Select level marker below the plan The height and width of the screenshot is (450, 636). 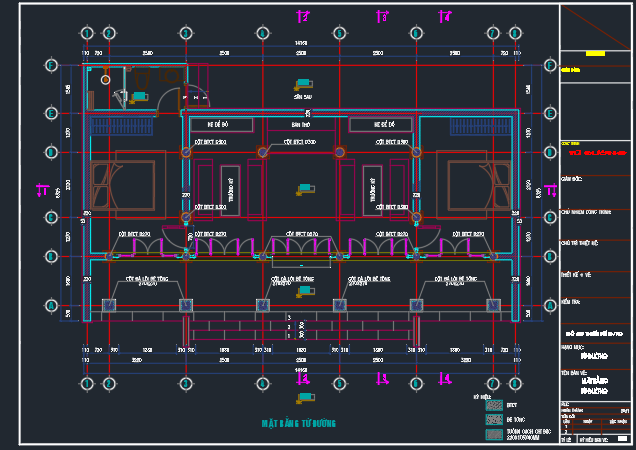pyautogui.click(x=305, y=398)
